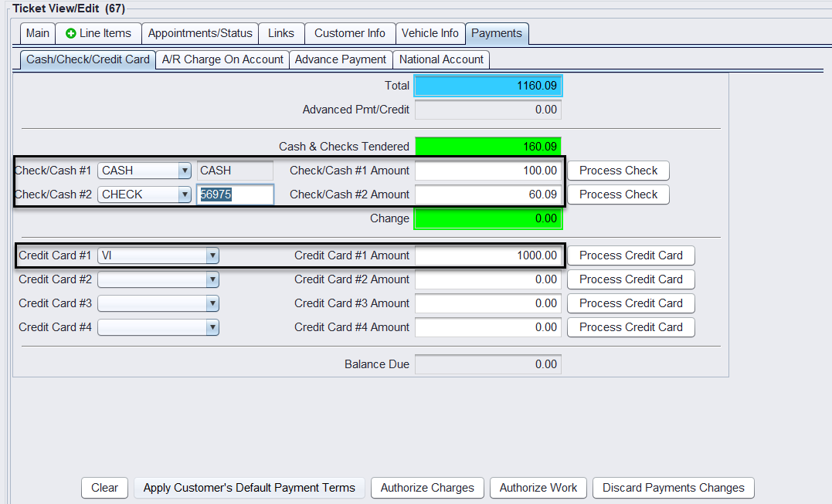The height and width of the screenshot is (504, 832).
Task: Click the Credit Card #1 Amount field
Action: 487,255
